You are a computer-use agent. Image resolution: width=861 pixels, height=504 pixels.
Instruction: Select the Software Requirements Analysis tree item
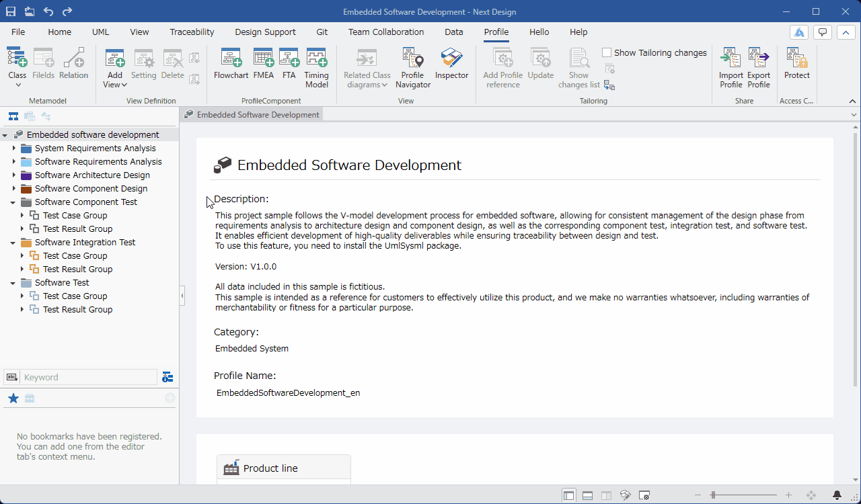[x=98, y=162]
